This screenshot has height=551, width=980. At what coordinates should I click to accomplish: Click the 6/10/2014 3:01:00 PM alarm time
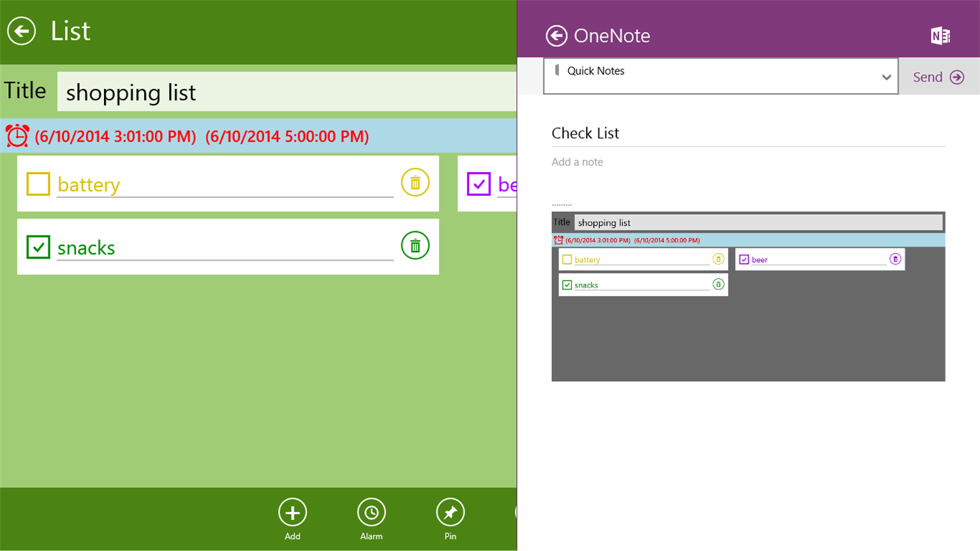116,137
